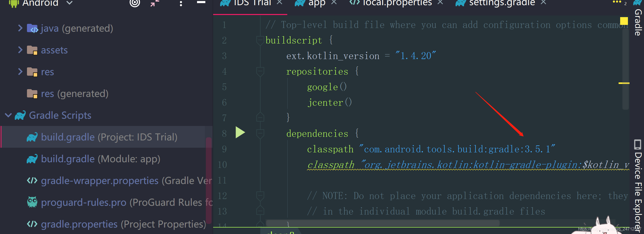Screen dimensions: 644x234
Task: Collapse the Gradle Scripts section
Action: point(8,115)
